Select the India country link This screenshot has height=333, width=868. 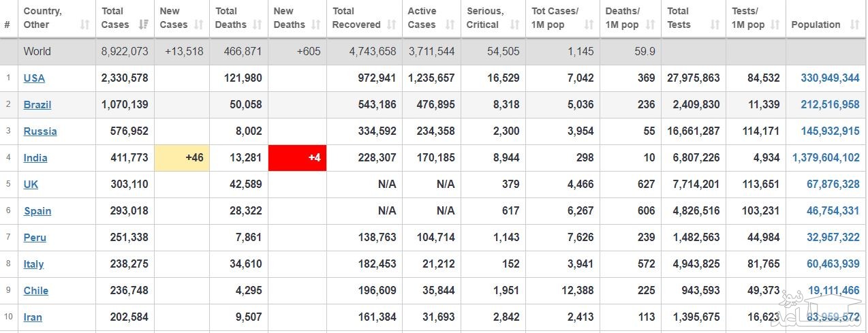(x=35, y=158)
